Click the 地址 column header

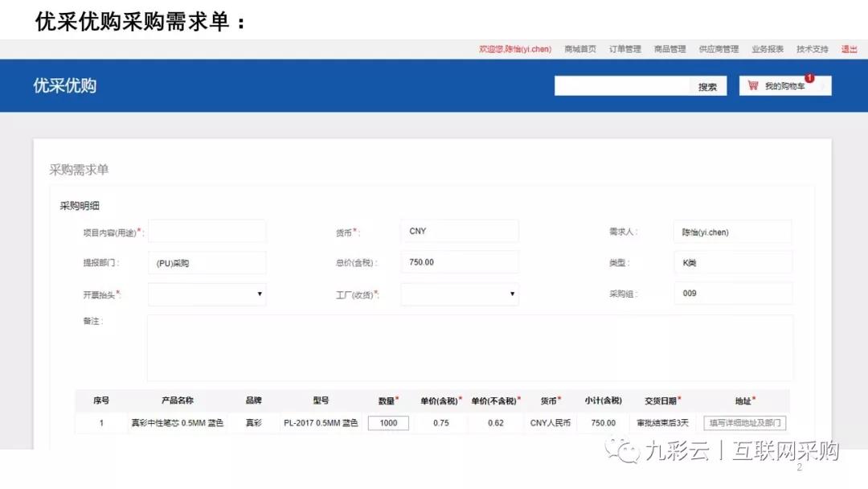(744, 401)
